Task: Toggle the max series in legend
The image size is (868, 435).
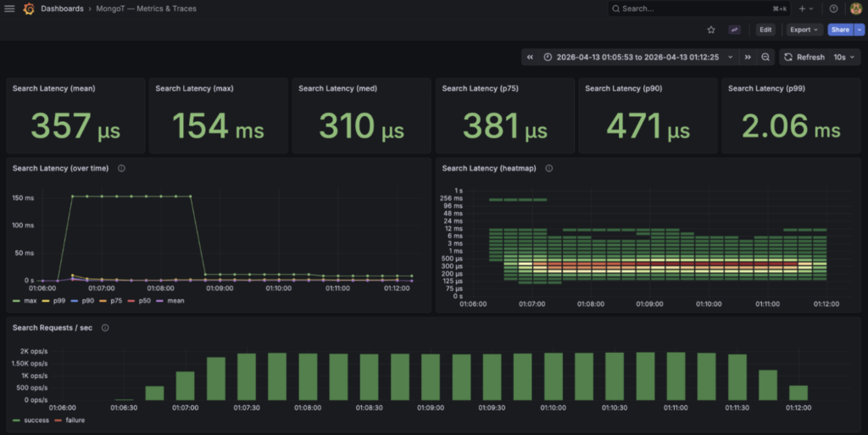Action: [25, 300]
